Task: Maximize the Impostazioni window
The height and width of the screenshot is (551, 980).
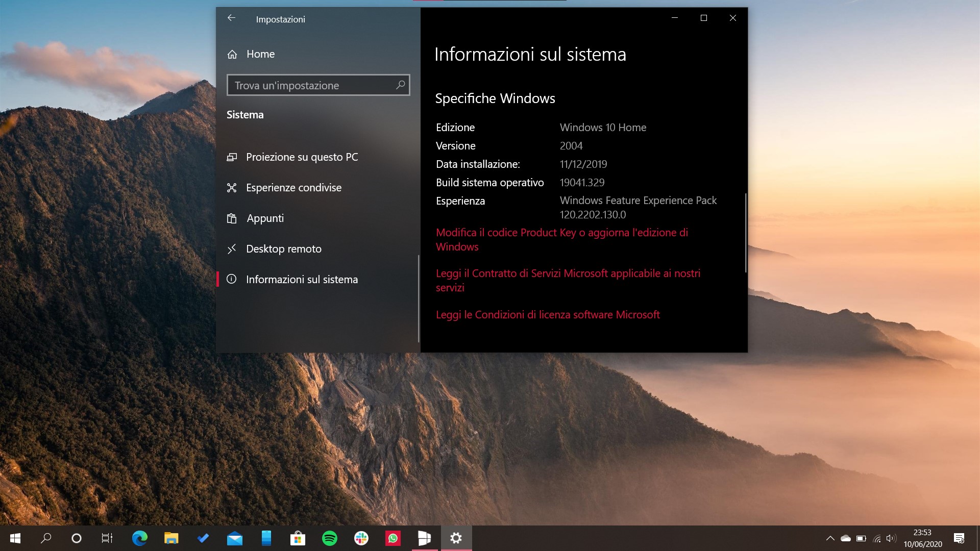Action: coord(704,18)
